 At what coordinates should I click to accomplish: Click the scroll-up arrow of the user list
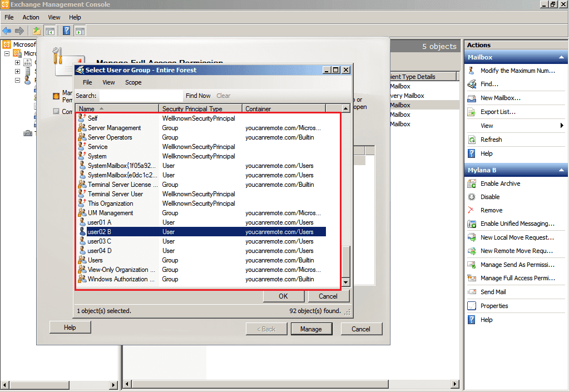[345, 109]
